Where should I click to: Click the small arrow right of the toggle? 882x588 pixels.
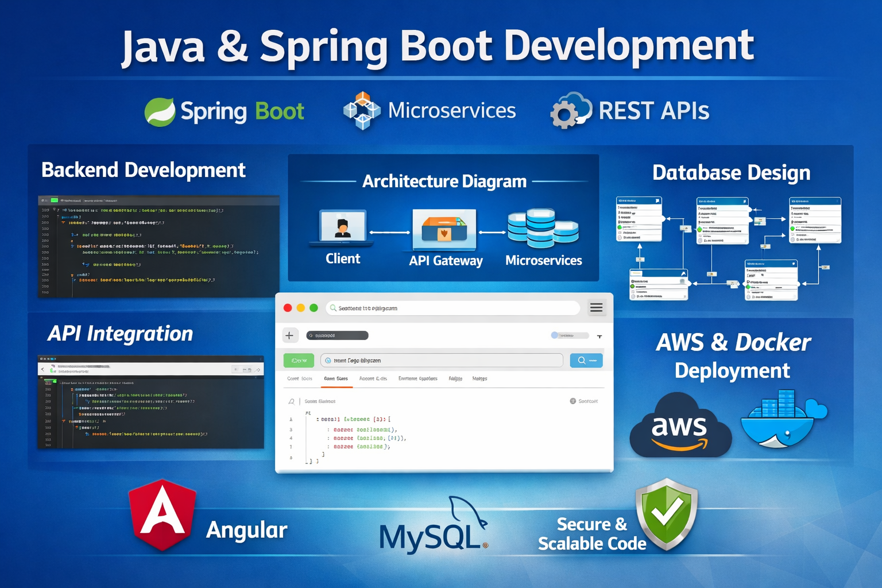pos(599,336)
